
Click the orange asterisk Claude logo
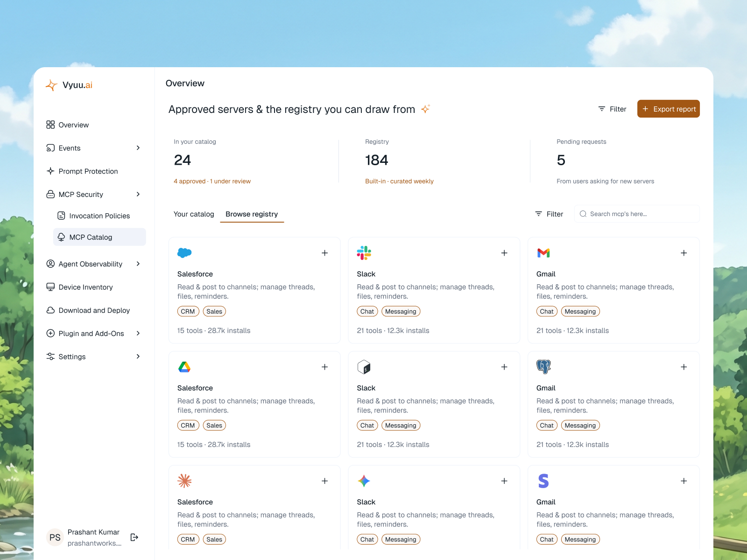[184, 481]
